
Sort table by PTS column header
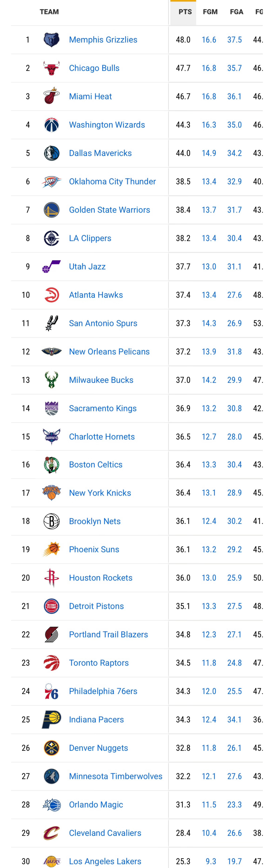(185, 12)
